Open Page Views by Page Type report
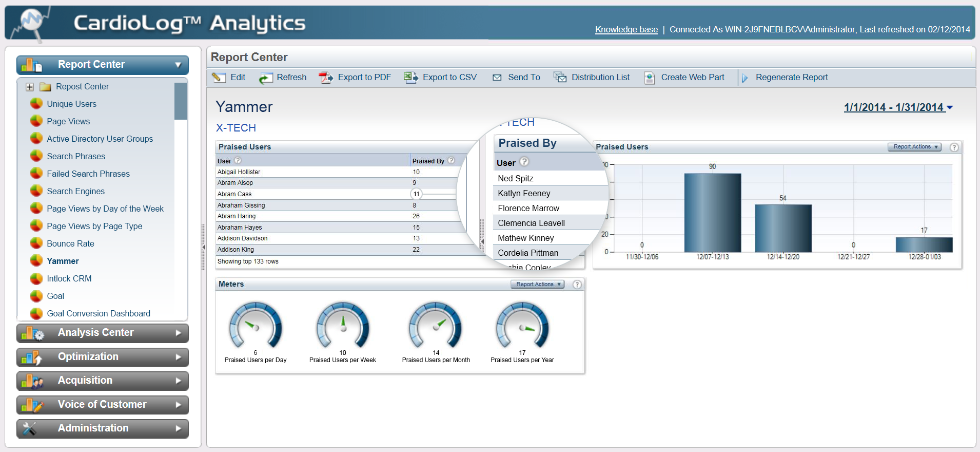This screenshot has width=980, height=452. (94, 226)
